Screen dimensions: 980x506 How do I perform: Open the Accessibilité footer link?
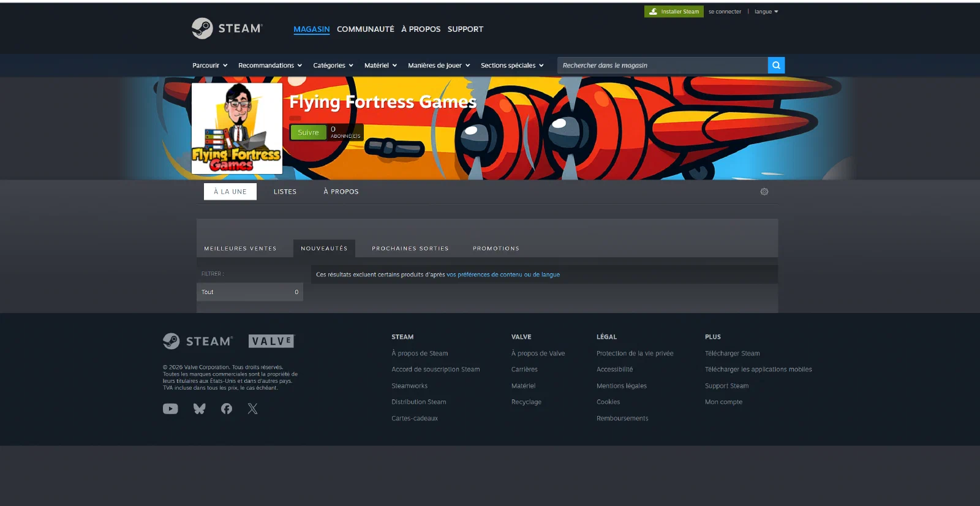[x=614, y=369]
